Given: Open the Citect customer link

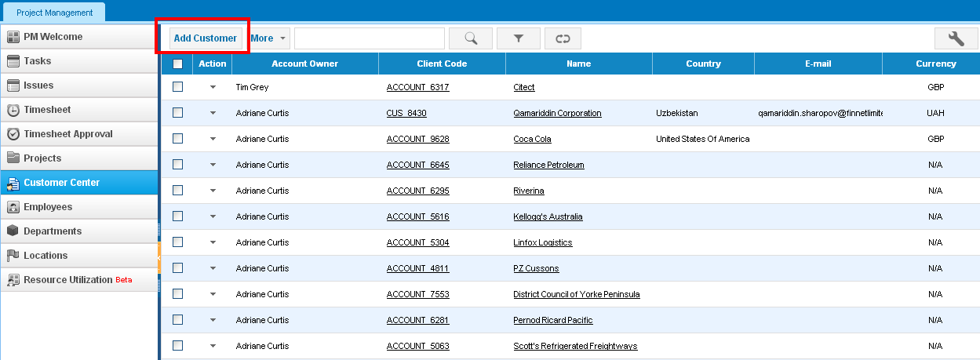Looking at the screenshot, I should [524, 87].
